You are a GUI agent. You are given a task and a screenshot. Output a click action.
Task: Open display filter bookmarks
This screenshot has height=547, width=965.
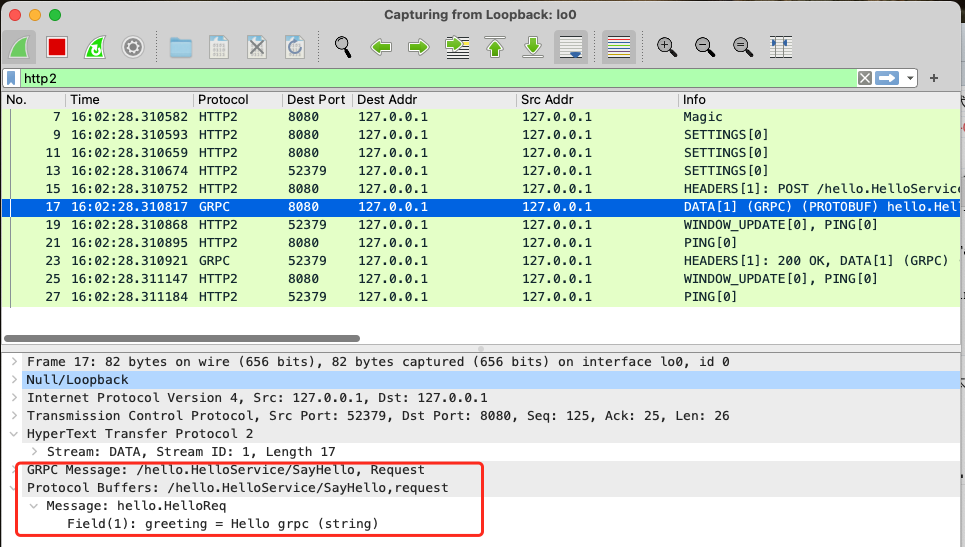pyautogui.click(x=11, y=78)
